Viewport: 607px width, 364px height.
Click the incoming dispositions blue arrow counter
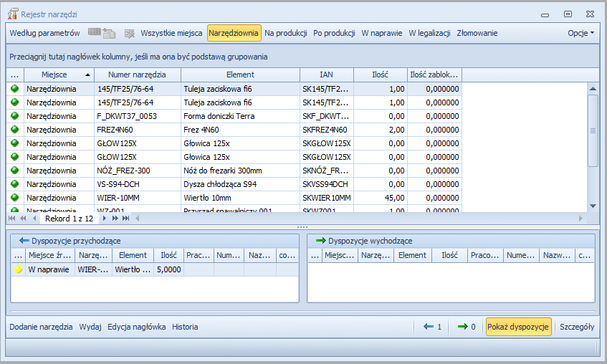coord(432,327)
